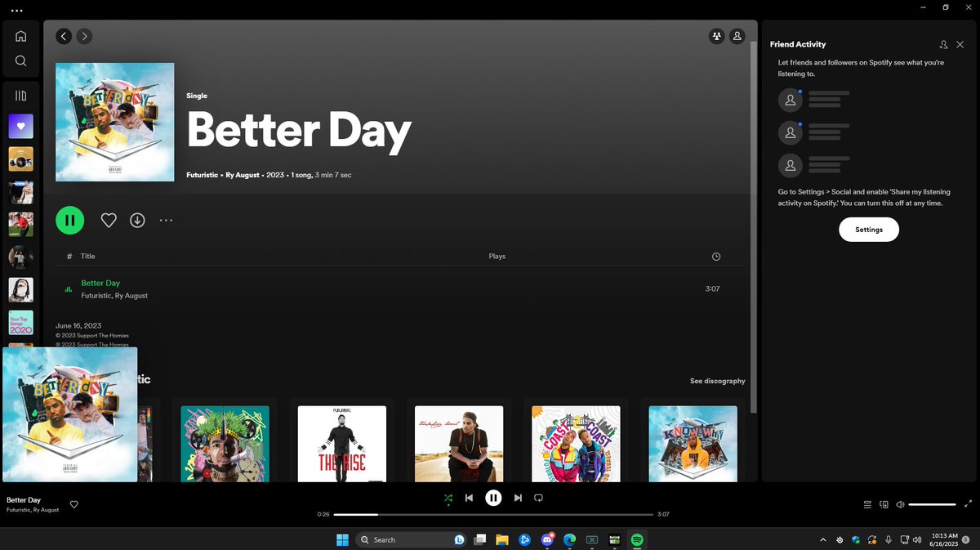
Task: Open Liked Songs playlist in sidebar
Action: coord(21,126)
